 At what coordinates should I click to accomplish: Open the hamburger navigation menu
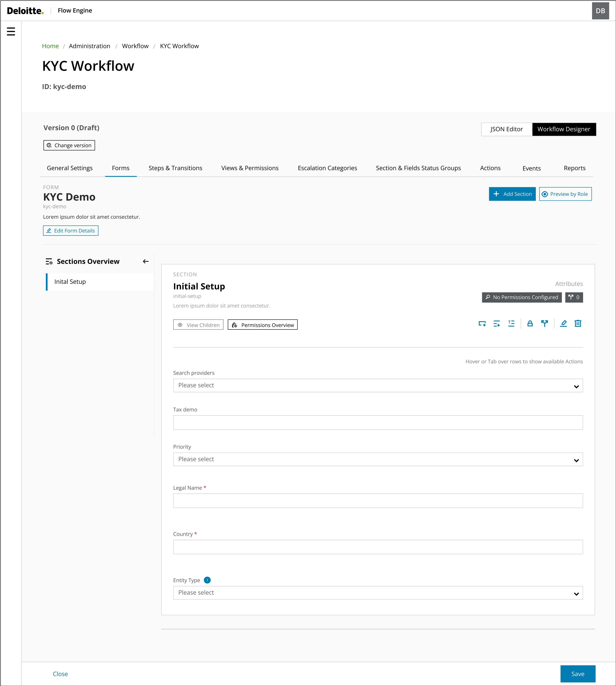pyautogui.click(x=11, y=31)
